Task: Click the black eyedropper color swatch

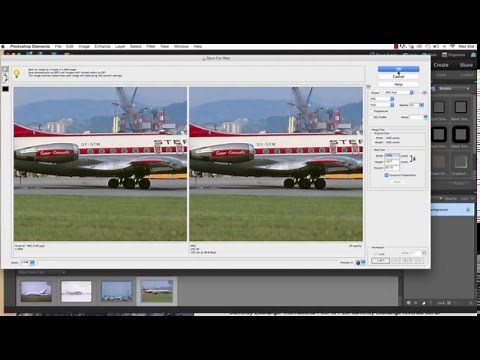Action: [x=5, y=89]
